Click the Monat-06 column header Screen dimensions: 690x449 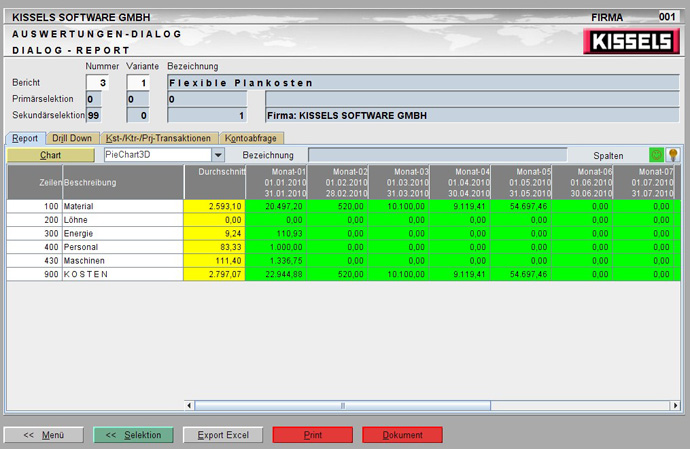pyautogui.click(x=582, y=182)
